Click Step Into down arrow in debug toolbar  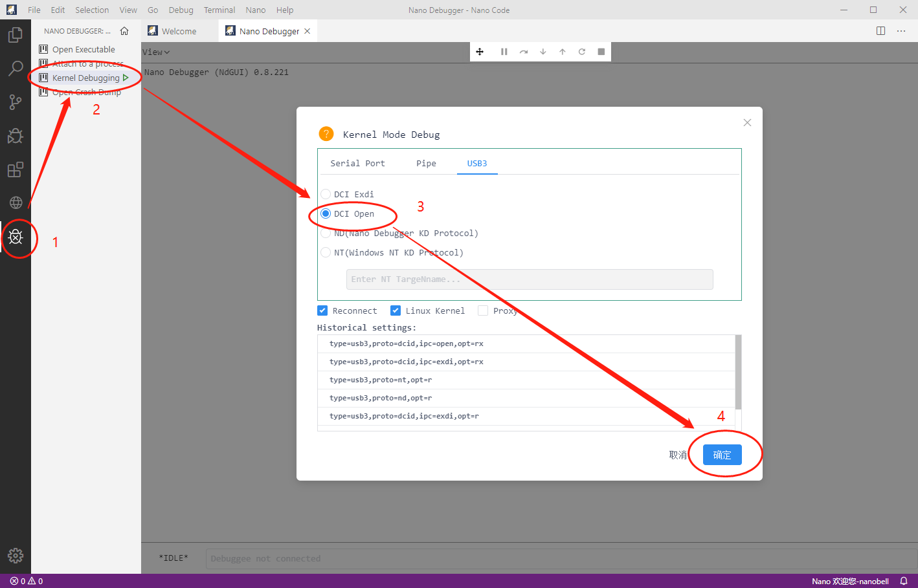[543, 52]
